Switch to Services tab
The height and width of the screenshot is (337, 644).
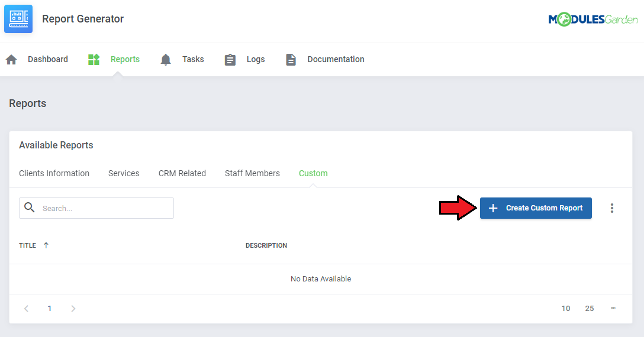pyautogui.click(x=124, y=173)
